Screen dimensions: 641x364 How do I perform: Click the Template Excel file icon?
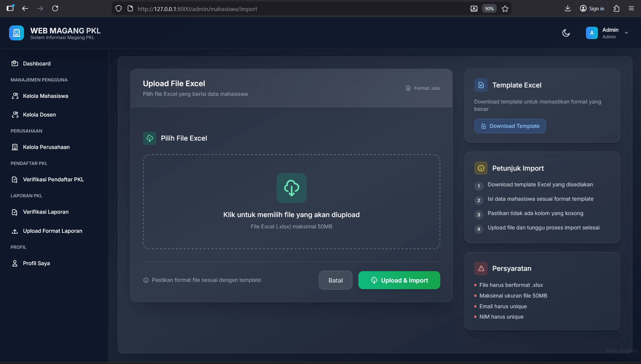481,85
